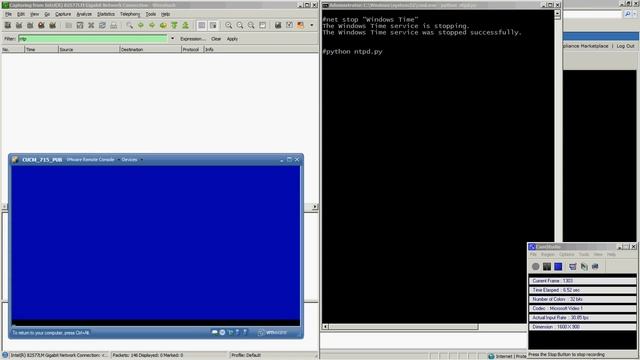
Task: Click the CamStudio blue stop button
Action: 558,267
